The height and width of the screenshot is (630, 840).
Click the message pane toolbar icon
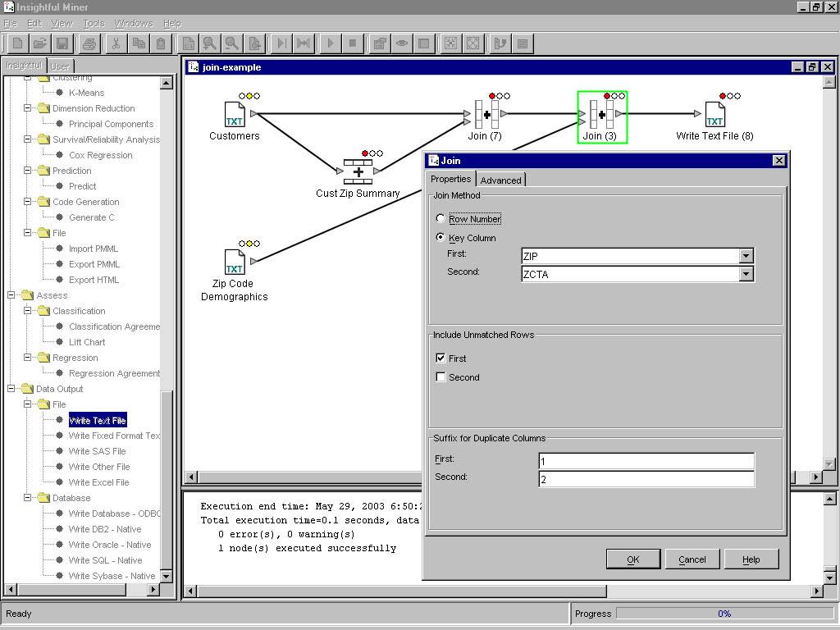523,43
